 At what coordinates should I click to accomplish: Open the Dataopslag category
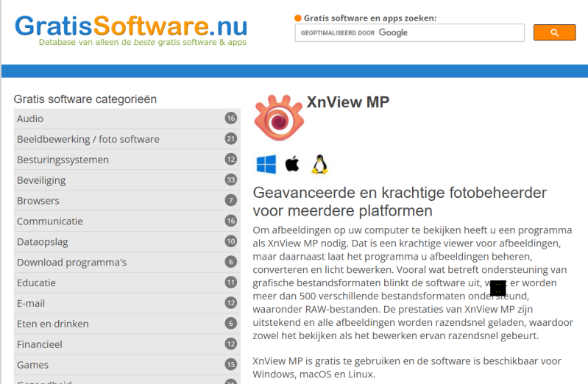pyautogui.click(x=127, y=241)
